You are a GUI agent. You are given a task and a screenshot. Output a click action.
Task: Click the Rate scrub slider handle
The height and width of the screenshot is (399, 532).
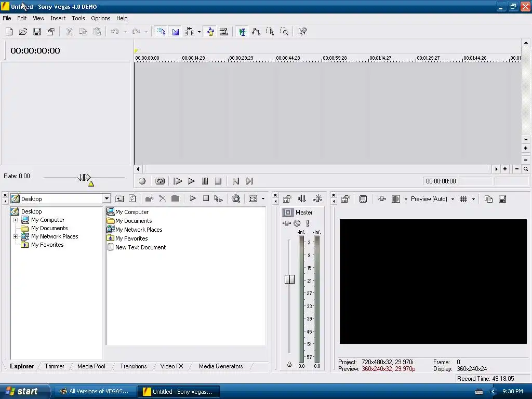point(84,177)
